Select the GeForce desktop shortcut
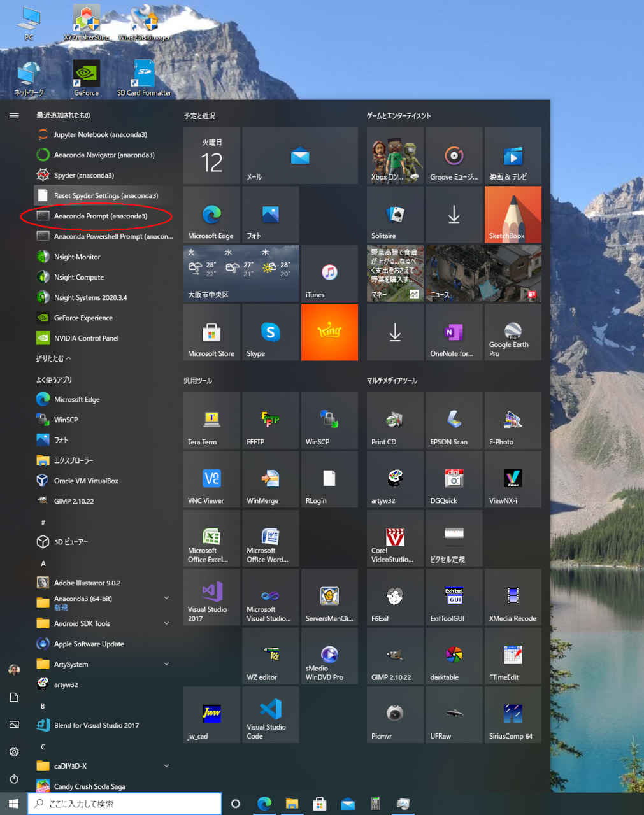 tap(86, 78)
